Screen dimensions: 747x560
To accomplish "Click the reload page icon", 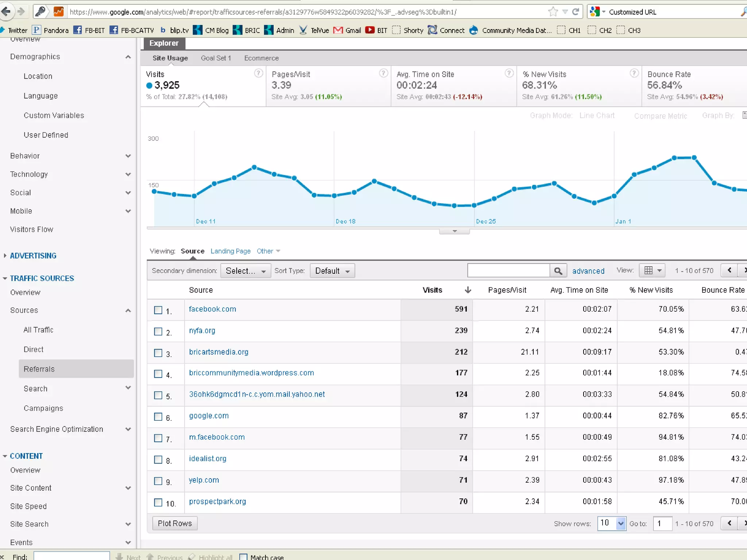I will pos(576,12).
